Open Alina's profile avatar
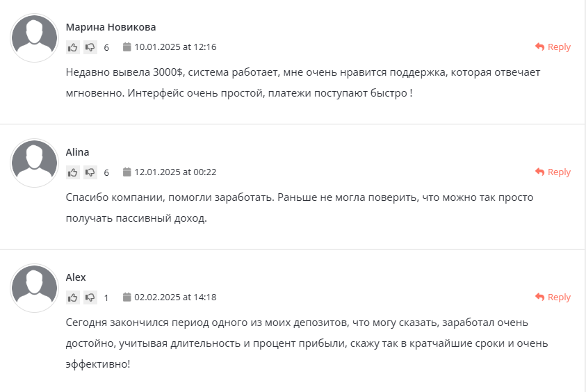This screenshot has height=392, width=586. click(35, 163)
